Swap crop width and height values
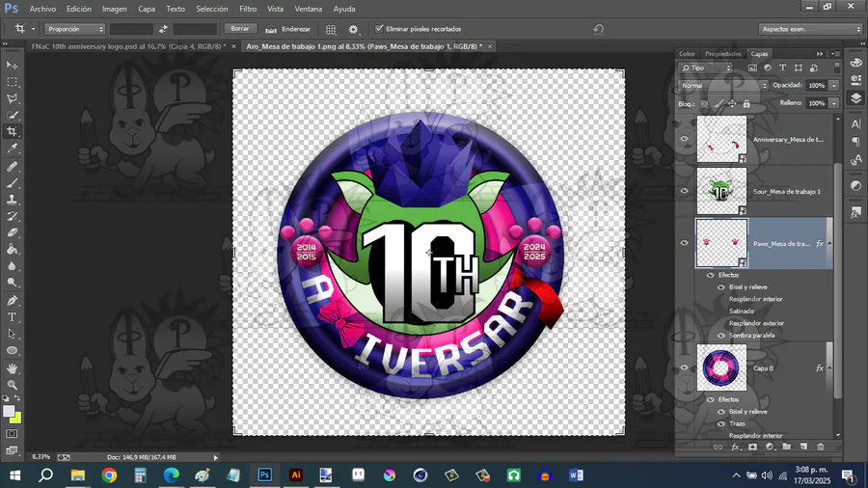 163,29
